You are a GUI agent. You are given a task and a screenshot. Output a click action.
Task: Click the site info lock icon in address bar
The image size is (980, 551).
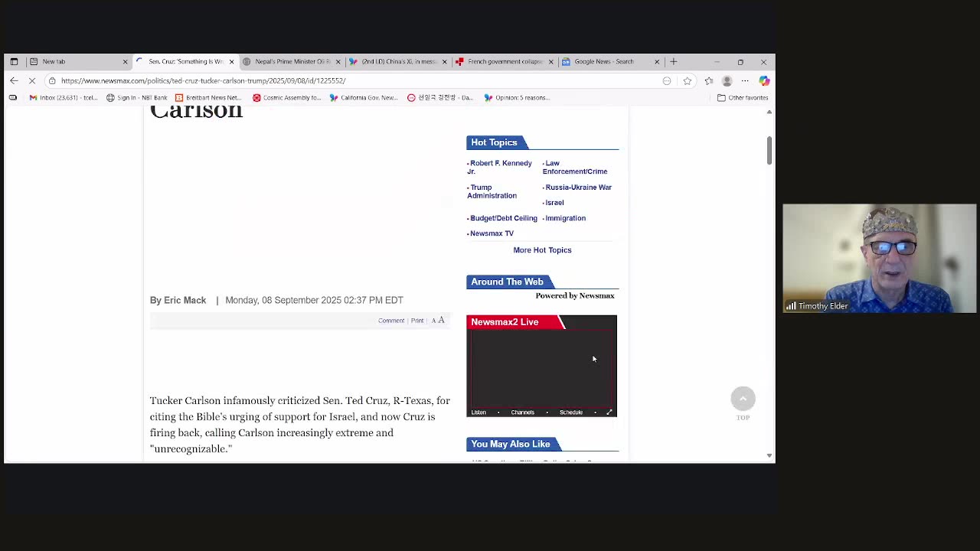pos(52,80)
